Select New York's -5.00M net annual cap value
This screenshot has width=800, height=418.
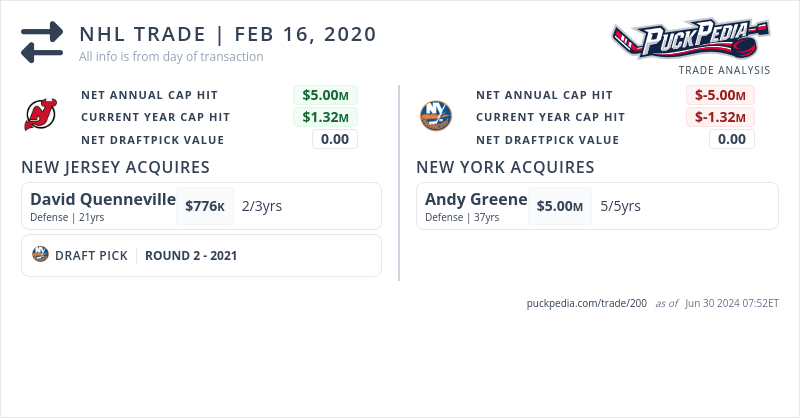pos(720,95)
